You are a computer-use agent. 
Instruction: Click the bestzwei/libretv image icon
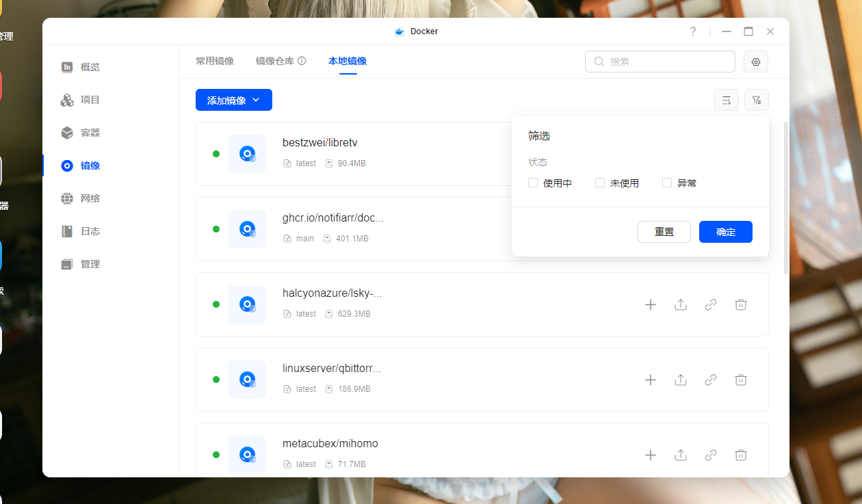(x=247, y=154)
